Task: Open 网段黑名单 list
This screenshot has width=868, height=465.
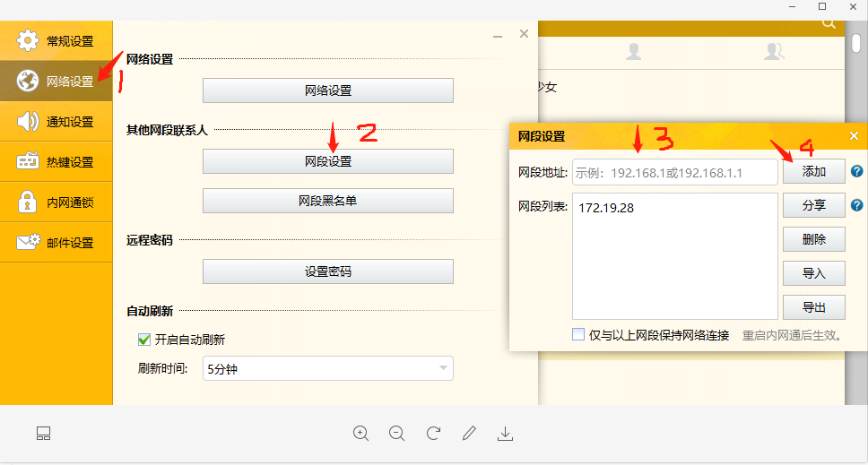Action: click(x=327, y=201)
